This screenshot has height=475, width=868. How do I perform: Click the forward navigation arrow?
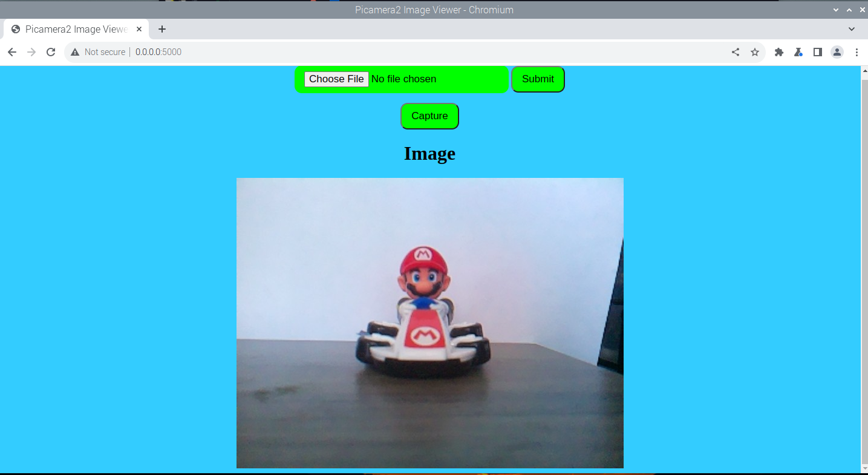click(31, 52)
